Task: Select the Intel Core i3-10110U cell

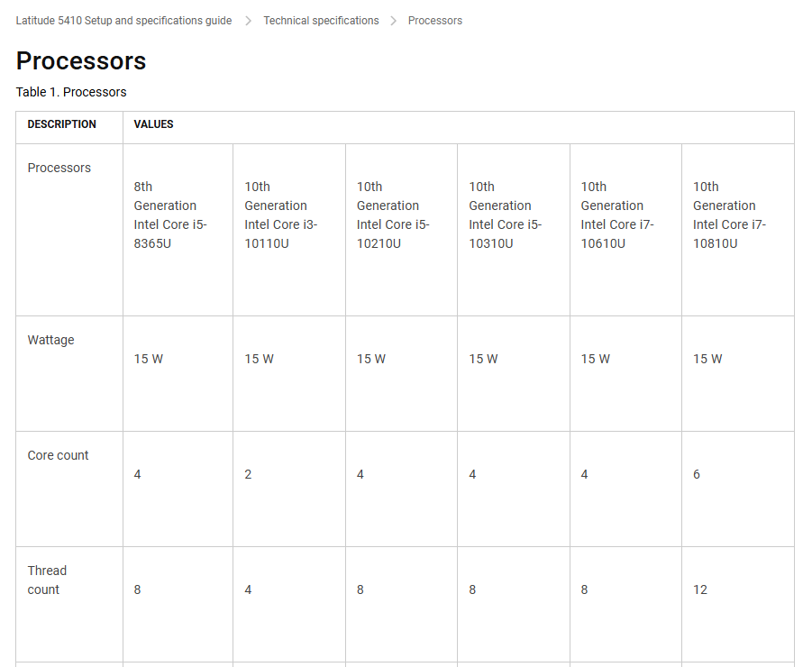Action: [x=280, y=215]
